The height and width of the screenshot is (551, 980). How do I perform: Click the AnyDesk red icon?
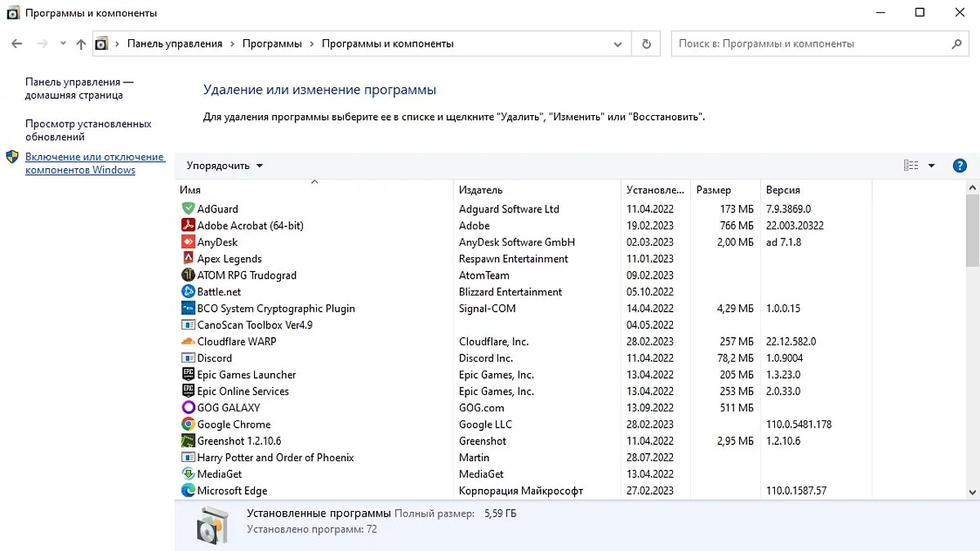pyautogui.click(x=188, y=242)
